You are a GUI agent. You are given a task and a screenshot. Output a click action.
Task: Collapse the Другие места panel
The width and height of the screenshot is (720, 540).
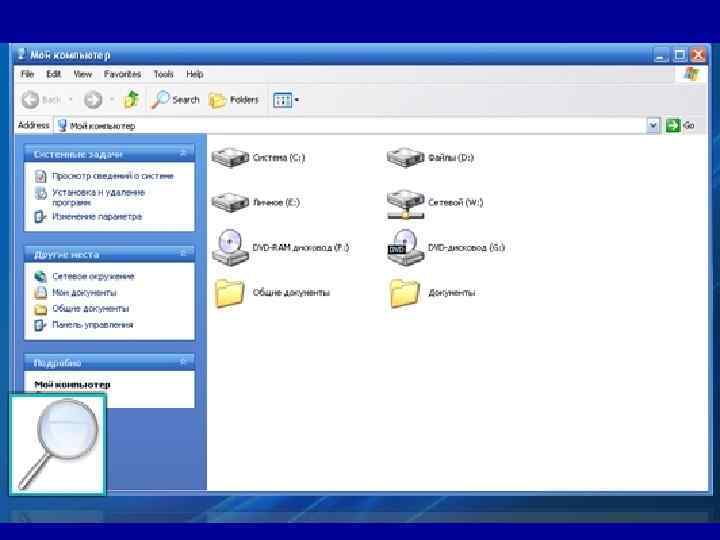point(183,253)
